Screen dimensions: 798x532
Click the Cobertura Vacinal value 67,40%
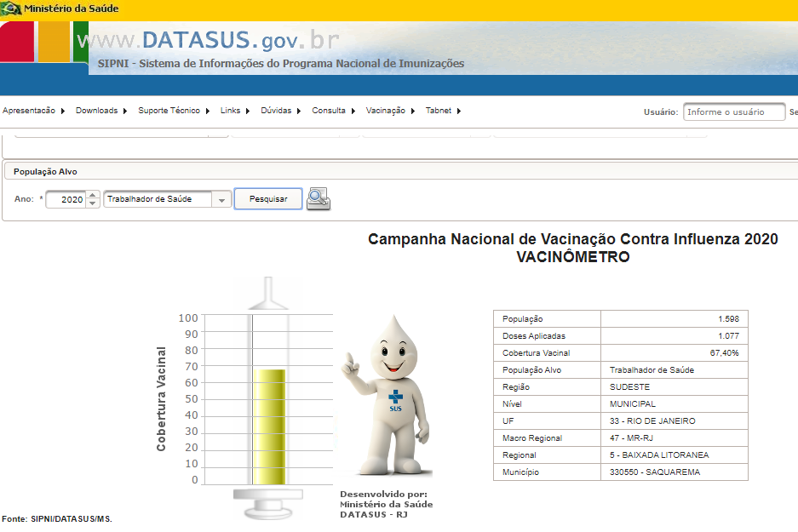pos(724,353)
